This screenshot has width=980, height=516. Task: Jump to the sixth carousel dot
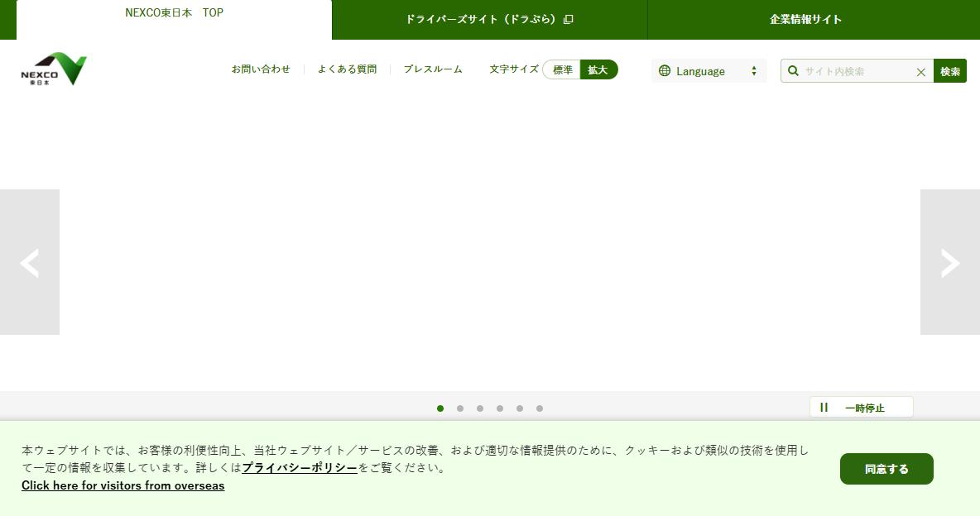point(540,408)
